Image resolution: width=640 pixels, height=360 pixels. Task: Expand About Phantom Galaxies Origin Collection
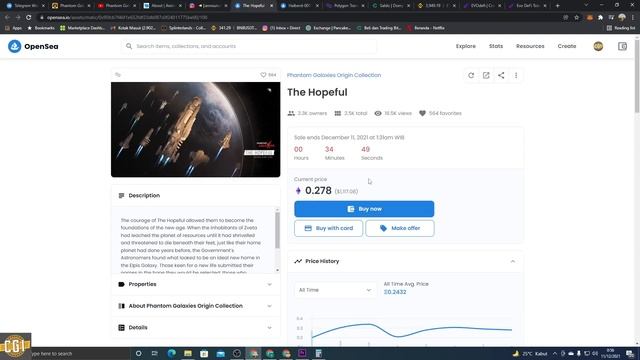pyautogui.click(x=196, y=306)
